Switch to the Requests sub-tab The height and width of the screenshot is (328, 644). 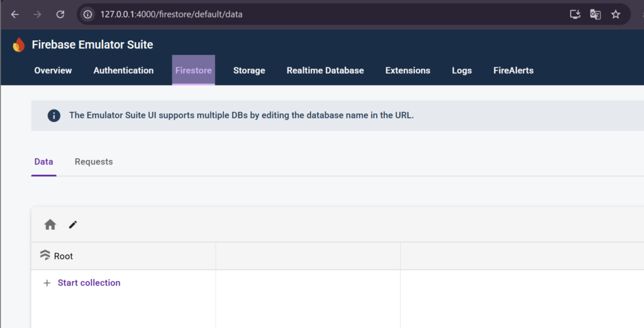pos(94,162)
